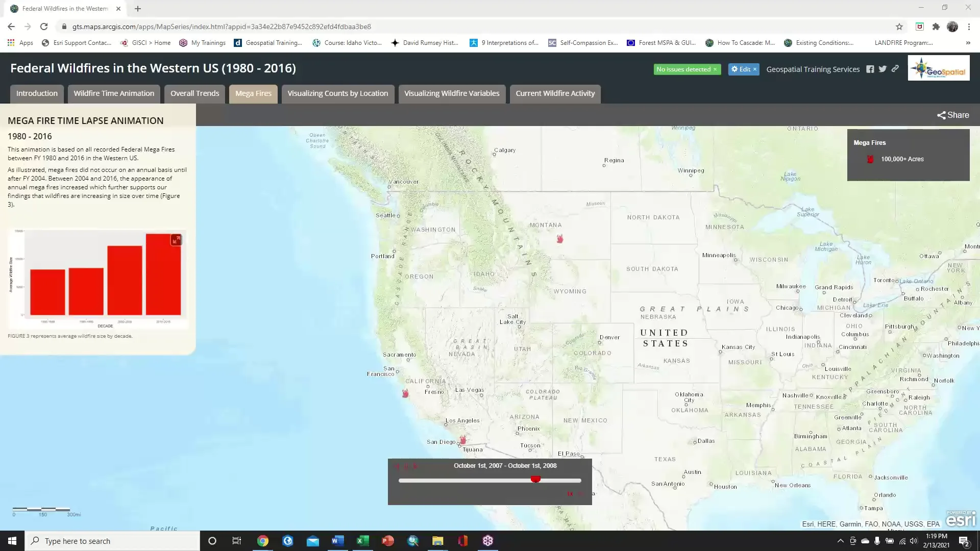The height and width of the screenshot is (551, 980).
Task: Open Current Wildfire Activity tab
Action: pyautogui.click(x=555, y=93)
